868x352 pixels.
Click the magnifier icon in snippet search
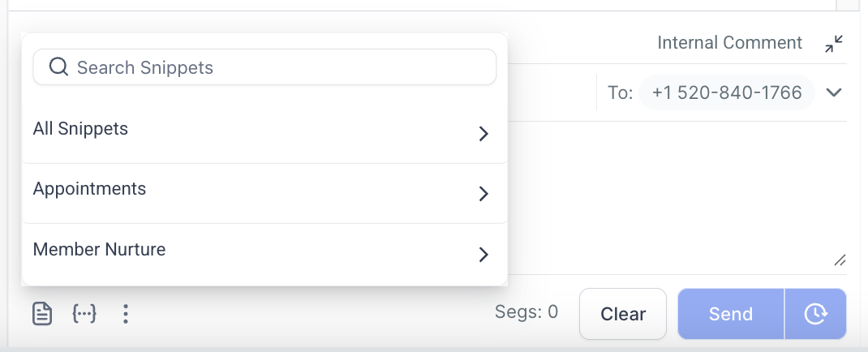(x=58, y=67)
